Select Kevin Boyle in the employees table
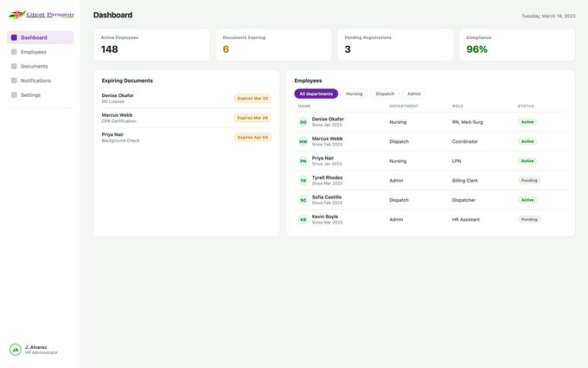Screen dimensions: 588x368 tap(431, 220)
